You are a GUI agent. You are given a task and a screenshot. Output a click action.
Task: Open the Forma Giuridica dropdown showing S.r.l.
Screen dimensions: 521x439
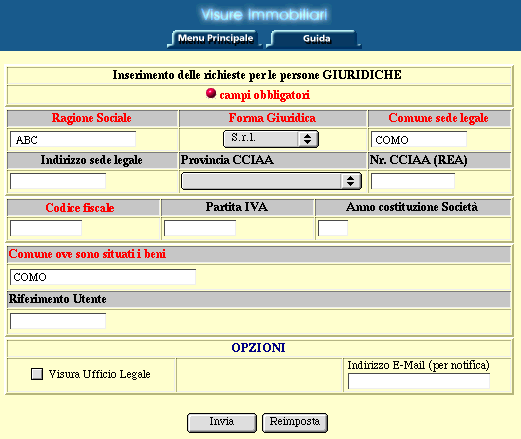point(271,139)
